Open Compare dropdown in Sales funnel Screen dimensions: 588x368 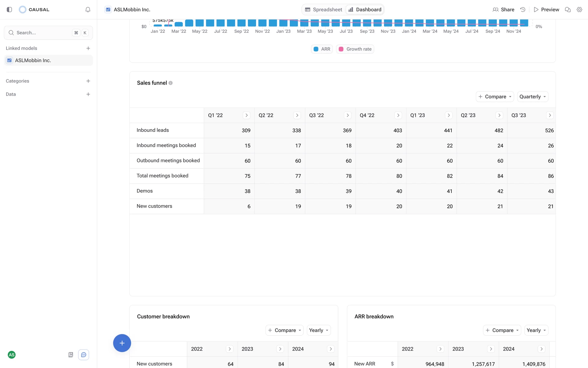[x=495, y=97]
